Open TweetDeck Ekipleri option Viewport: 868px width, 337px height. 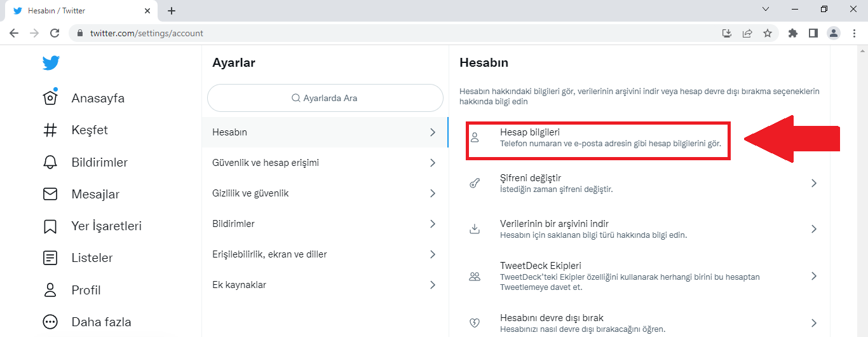[x=639, y=276]
